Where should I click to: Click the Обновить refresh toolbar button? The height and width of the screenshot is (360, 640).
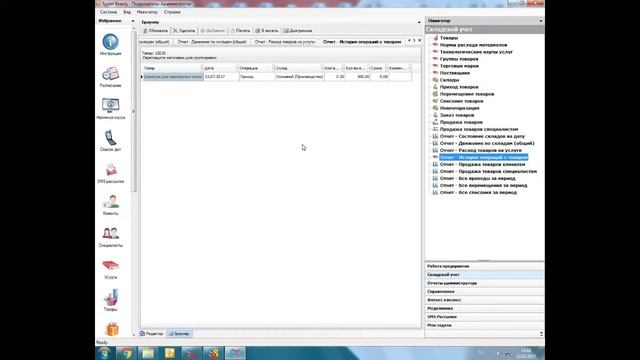[x=155, y=31]
